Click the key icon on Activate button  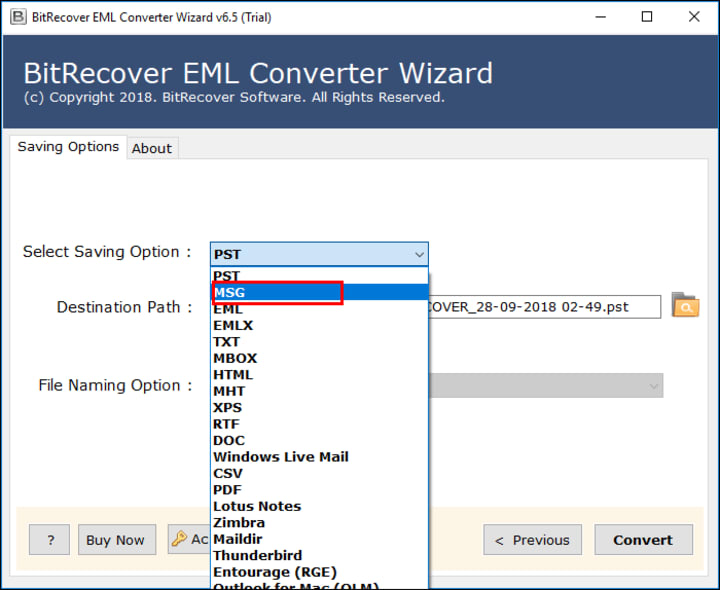pyautogui.click(x=179, y=539)
